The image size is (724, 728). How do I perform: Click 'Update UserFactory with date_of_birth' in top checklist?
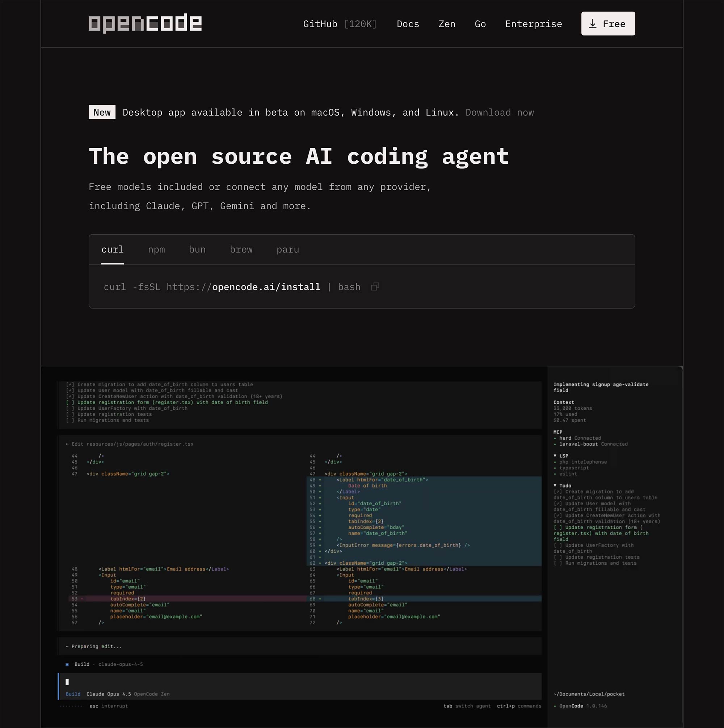(127, 408)
